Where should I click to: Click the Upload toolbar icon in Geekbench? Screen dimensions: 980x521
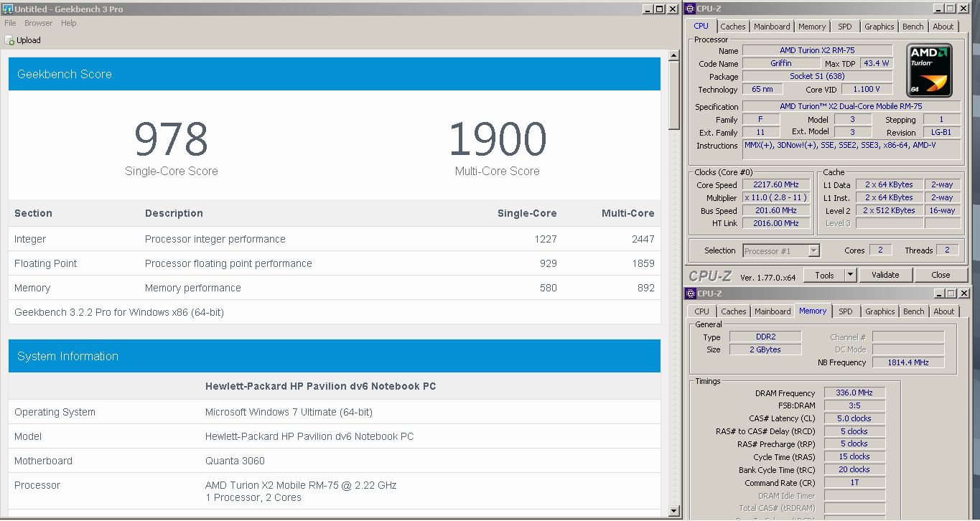click(x=9, y=40)
